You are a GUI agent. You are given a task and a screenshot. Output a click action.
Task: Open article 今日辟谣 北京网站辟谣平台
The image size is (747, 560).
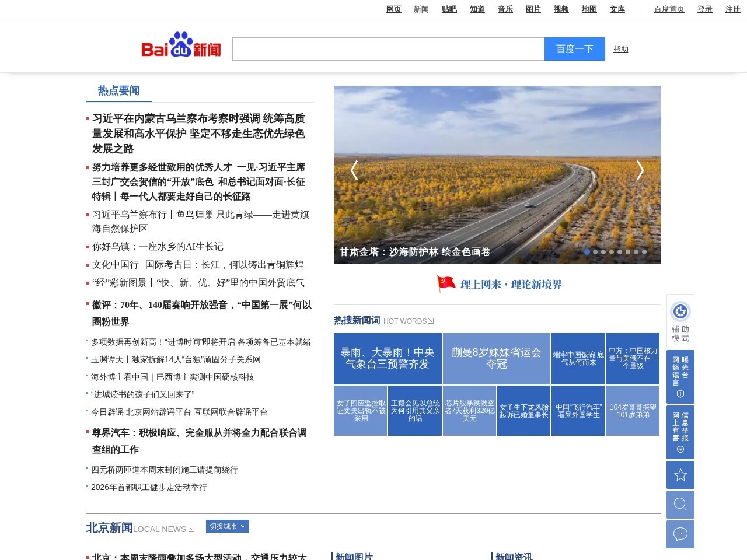[179, 412]
